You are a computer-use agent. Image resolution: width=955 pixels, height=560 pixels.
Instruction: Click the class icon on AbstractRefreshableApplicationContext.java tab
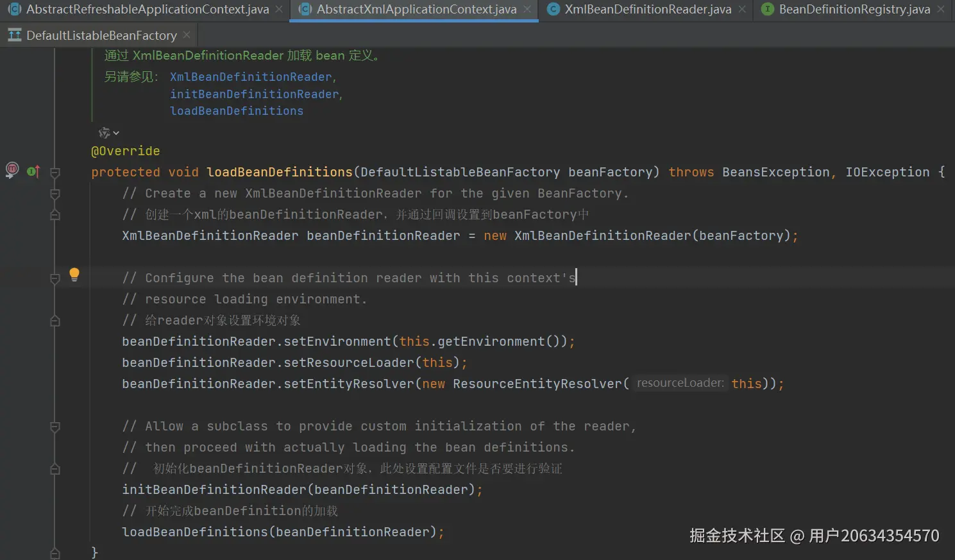[x=14, y=9]
